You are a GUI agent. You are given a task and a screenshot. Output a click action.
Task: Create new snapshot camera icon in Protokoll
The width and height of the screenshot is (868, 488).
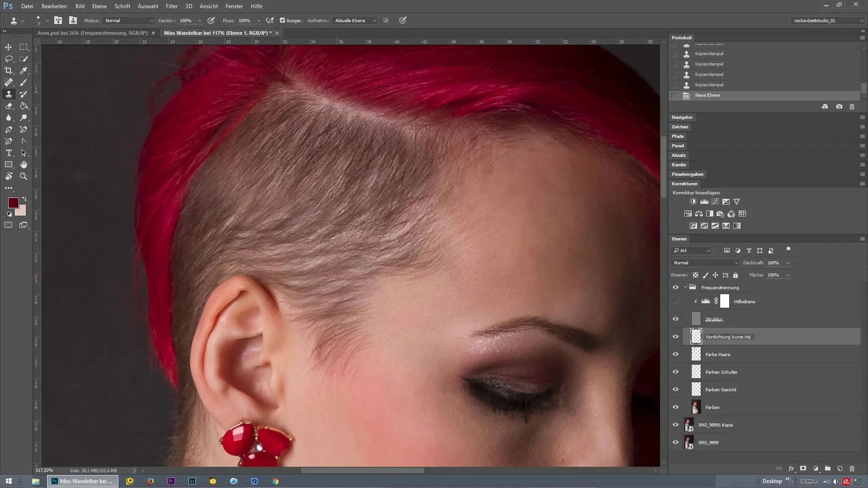839,107
